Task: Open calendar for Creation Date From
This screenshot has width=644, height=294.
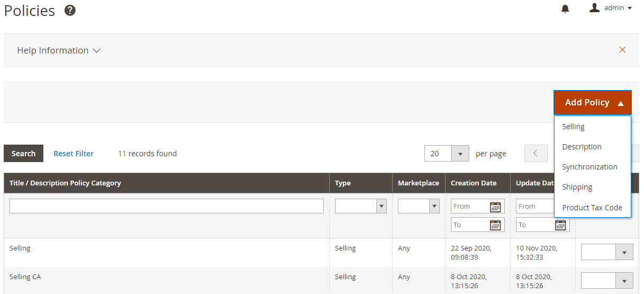Action: tap(495, 207)
